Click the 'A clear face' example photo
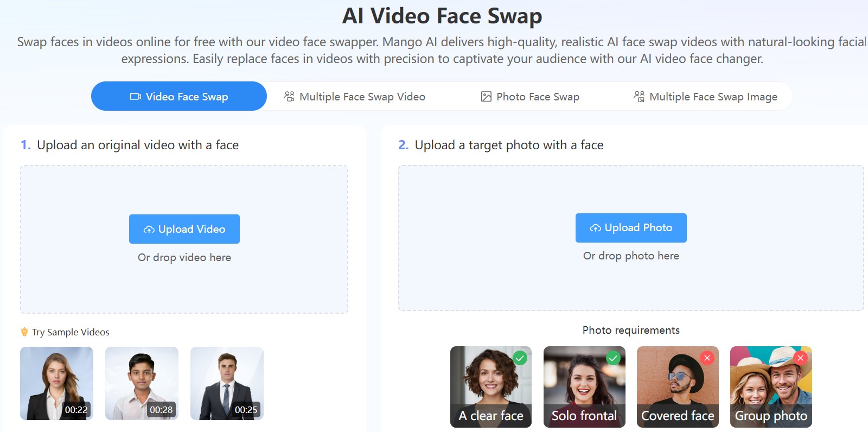This screenshot has width=868, height=432. click(x=491, y=387)
